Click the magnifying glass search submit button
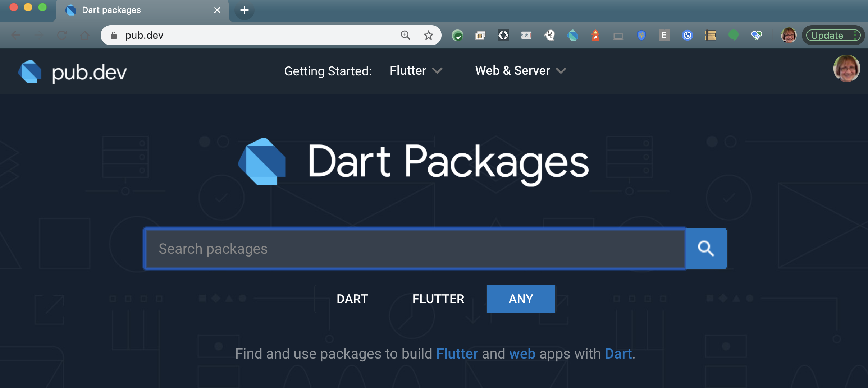The height and width of the screenshot is (388, 868). pyautogui.click(x=706, y=248)
